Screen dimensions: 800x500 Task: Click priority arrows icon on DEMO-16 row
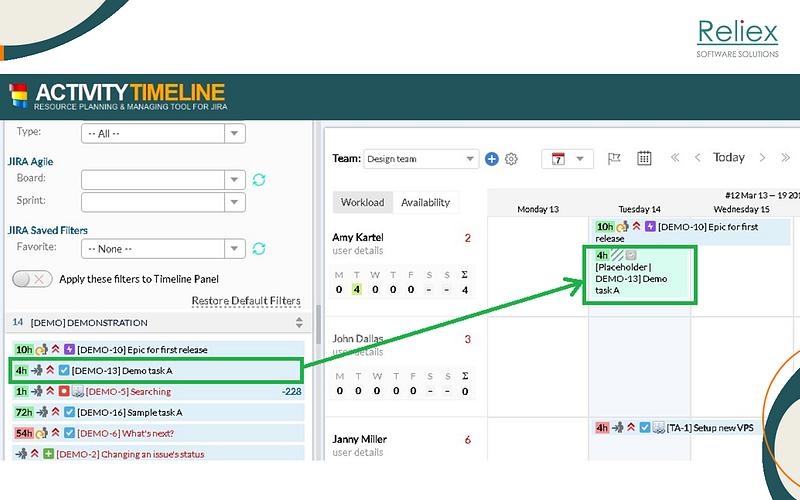pos(56,412)
